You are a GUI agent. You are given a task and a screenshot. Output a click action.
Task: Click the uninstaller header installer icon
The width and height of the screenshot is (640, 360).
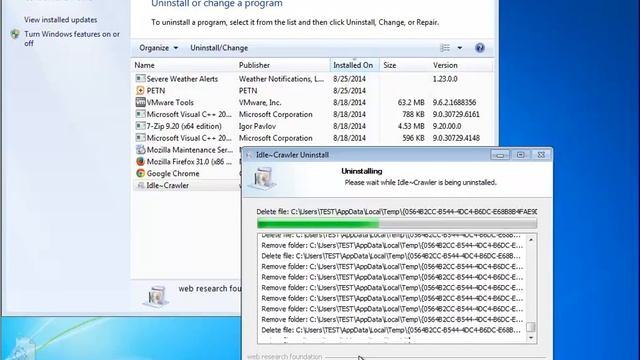pyautogui.click(x=263, y=178)
